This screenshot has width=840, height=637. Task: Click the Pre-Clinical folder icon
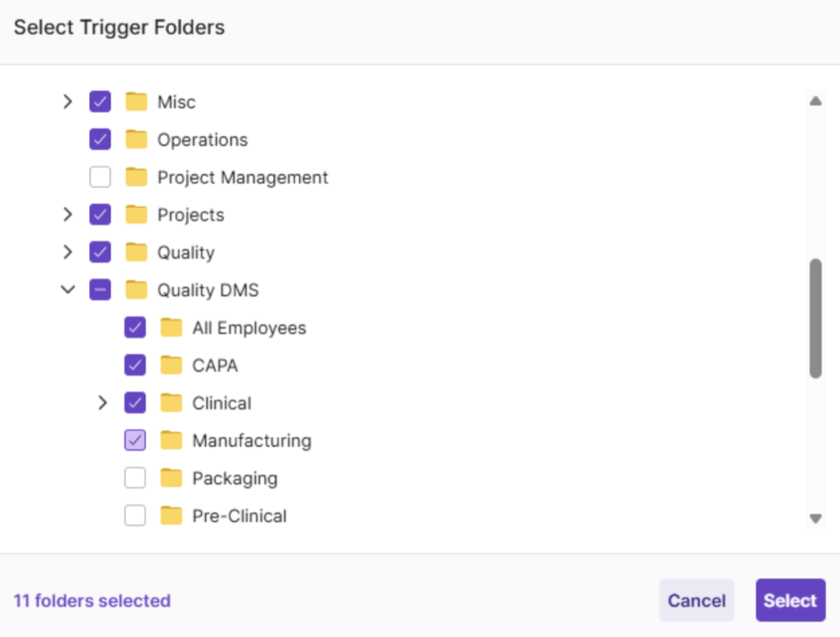[x=172, y=516]
